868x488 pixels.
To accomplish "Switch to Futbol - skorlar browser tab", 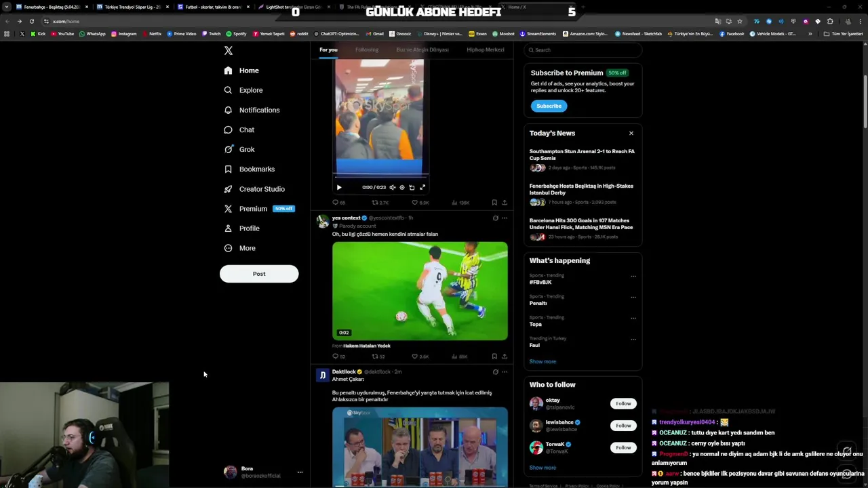I will coord(212,7).
